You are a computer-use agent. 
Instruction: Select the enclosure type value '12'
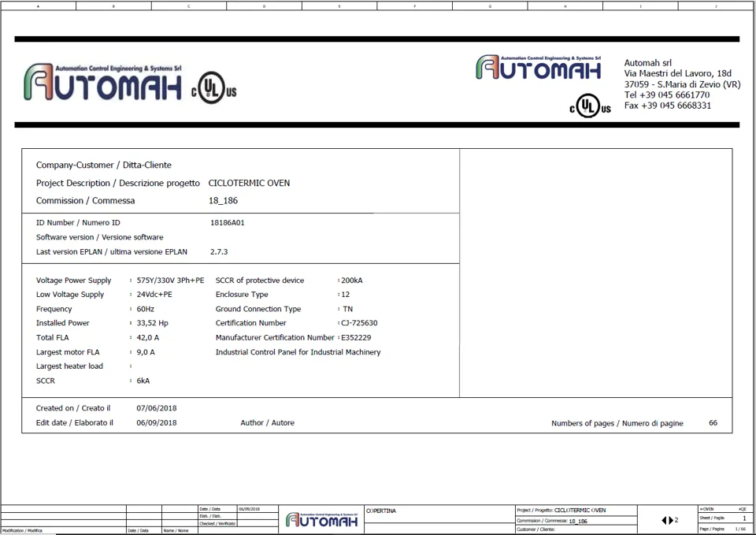coord(345,294)
